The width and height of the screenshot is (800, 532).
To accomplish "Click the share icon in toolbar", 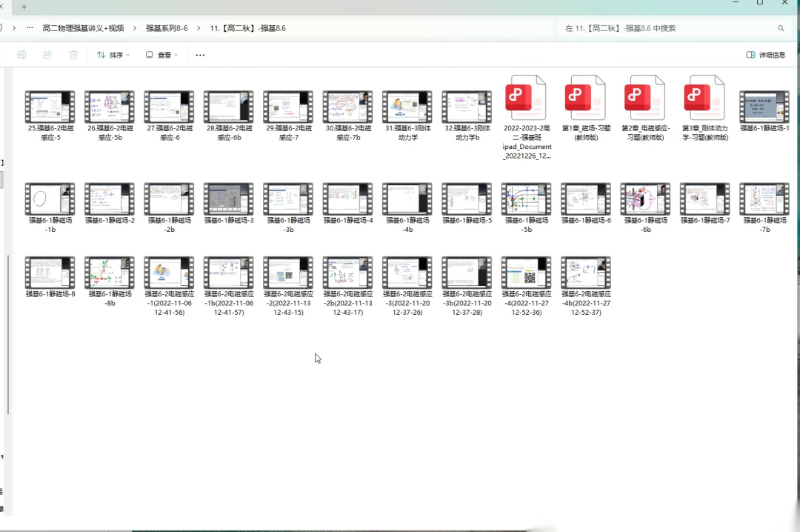I will coord(47,55).
